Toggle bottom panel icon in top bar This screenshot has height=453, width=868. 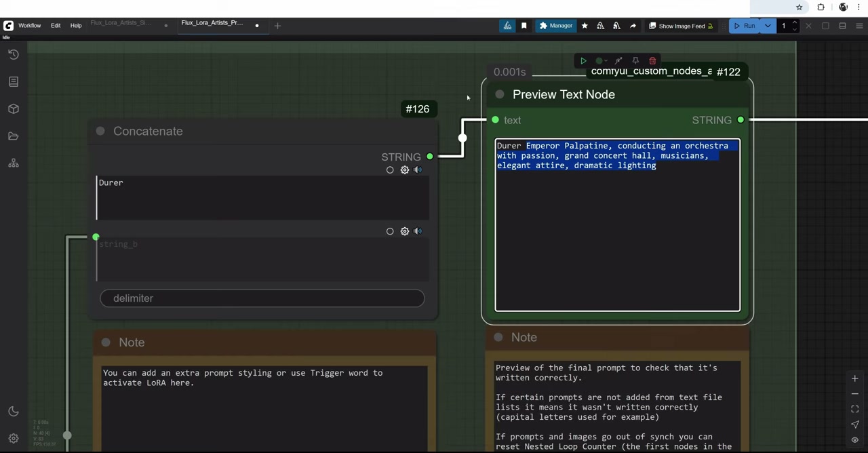[x=842, y=26]
